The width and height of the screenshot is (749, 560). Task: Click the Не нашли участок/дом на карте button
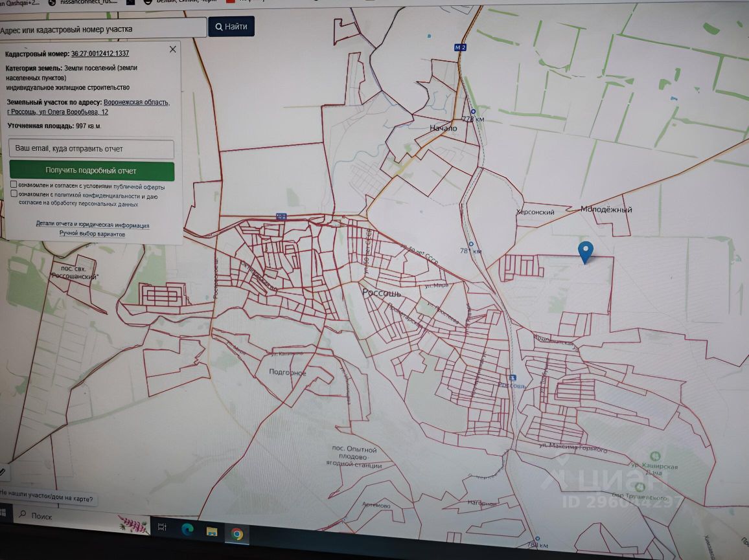(x=47, y=496)
